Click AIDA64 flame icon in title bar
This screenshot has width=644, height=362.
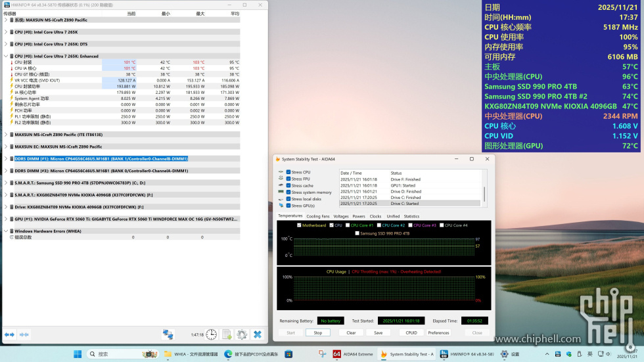coord(278,159)
